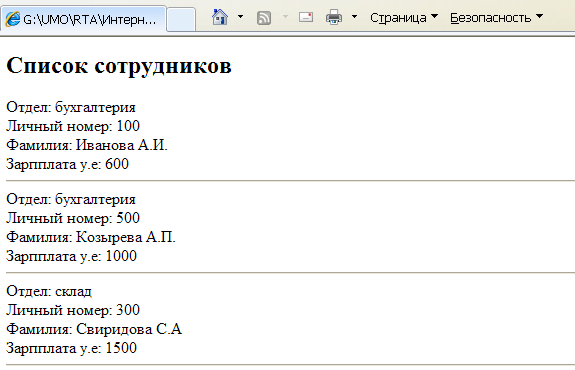Click the text Фамилия: Свиридова С.А

click(94, 329)
